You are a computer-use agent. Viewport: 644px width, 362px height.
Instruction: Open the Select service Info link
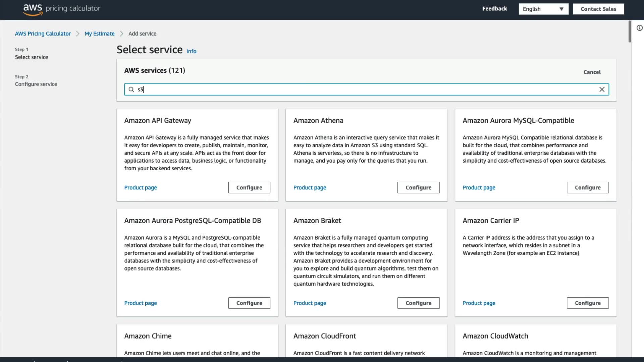pyautogui.click(x=191, y=51)
